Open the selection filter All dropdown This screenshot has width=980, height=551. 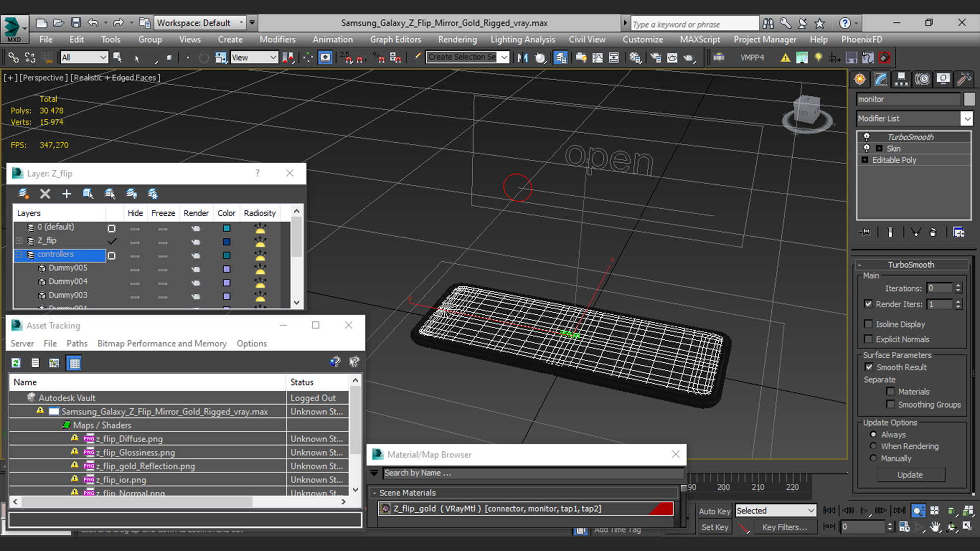pos(84,58)
